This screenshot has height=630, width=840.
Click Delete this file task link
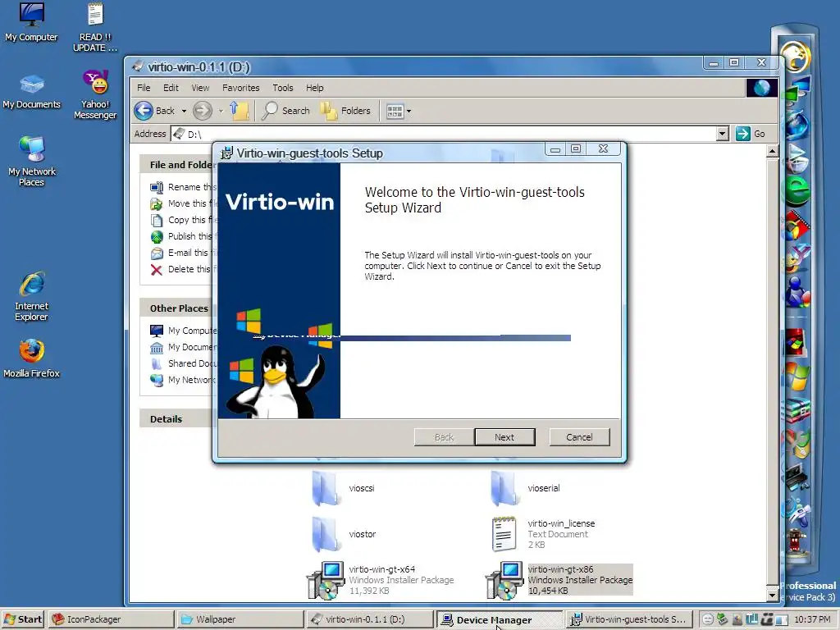coord(183,269)
